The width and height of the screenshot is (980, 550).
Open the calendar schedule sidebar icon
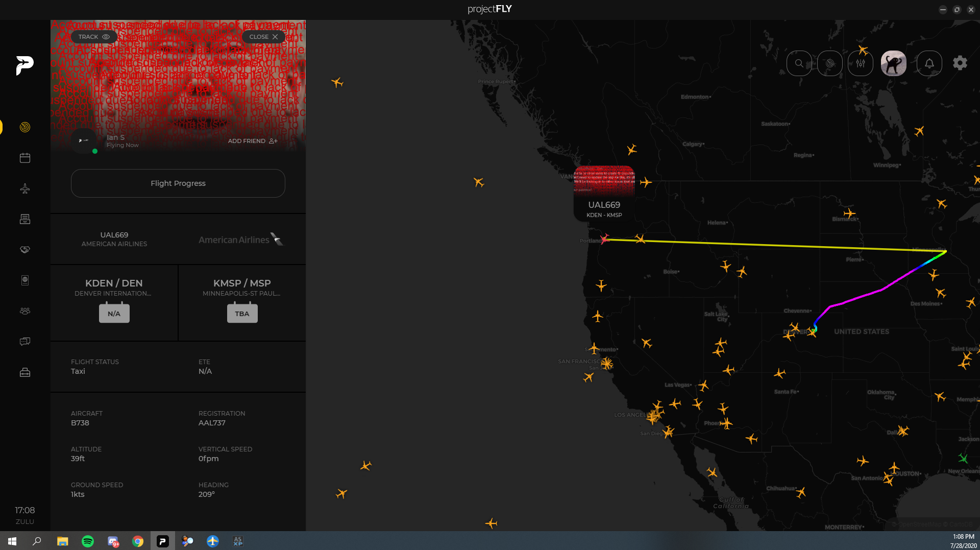(25, 158)
